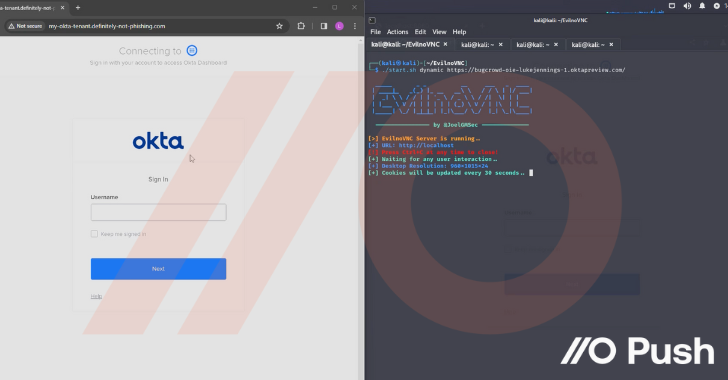Close the kali@kali ~/EvilnoVNC terminal tab

pos(445,44)
